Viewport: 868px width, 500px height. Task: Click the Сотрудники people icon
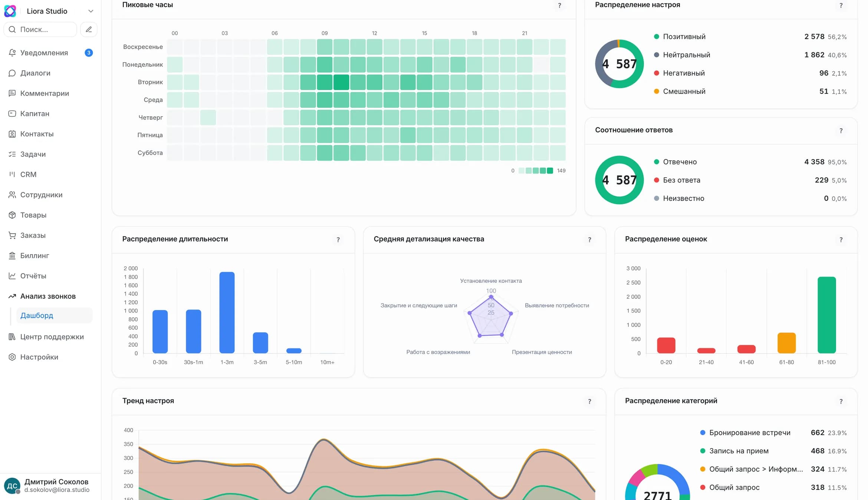click(12, 195)
